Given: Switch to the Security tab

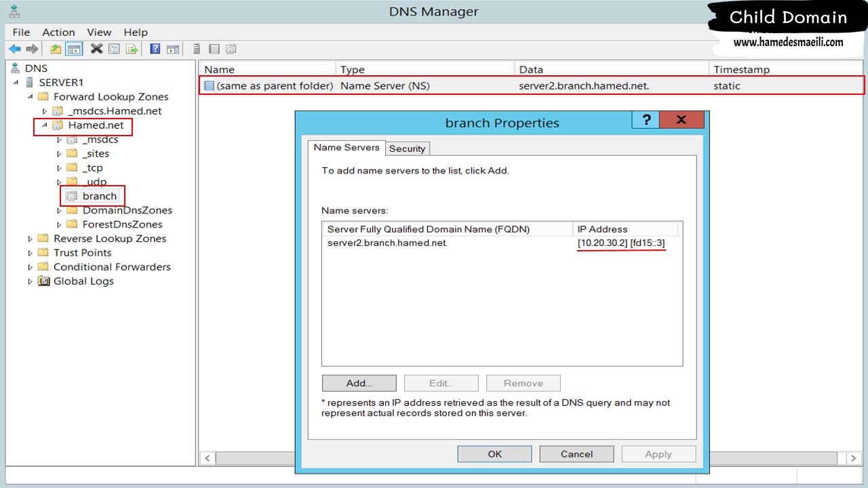Looking at the screenshot, I should pos(407,148).
